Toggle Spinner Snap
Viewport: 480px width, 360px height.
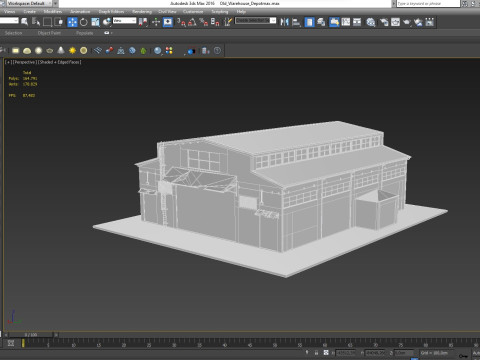[x=215, y=22]
